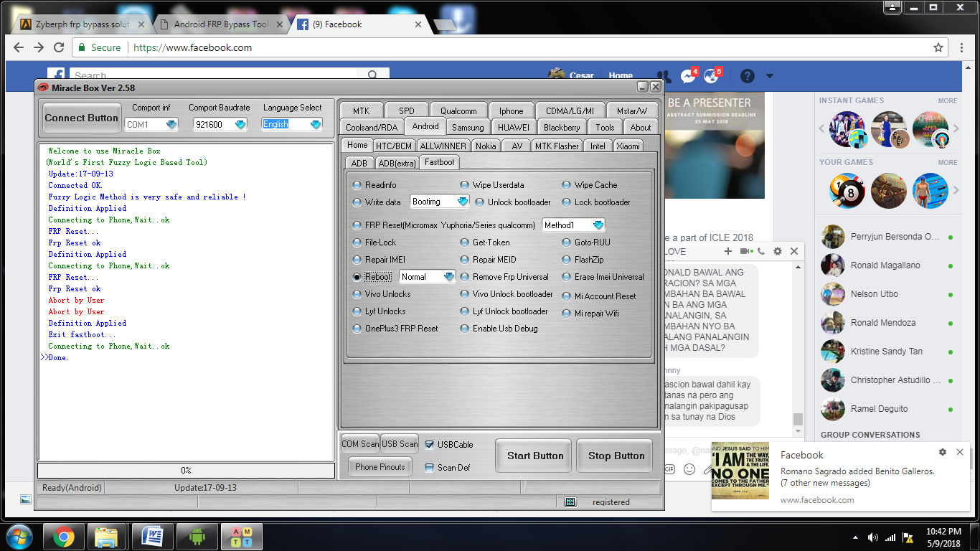Expand the Write data Booting dropdown
Screen dimensions: 980x551
click(x=463, y=202)
